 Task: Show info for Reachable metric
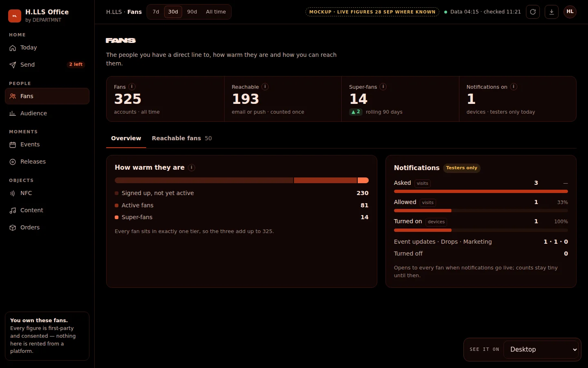265,87
